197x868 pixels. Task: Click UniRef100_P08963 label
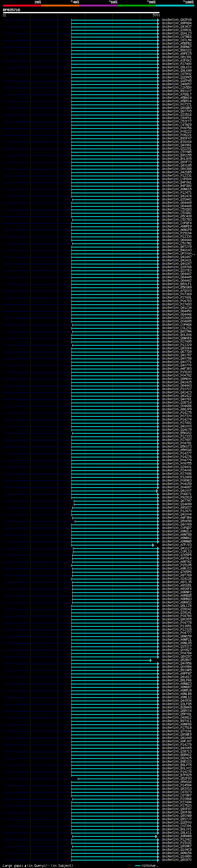coord(177,481)
